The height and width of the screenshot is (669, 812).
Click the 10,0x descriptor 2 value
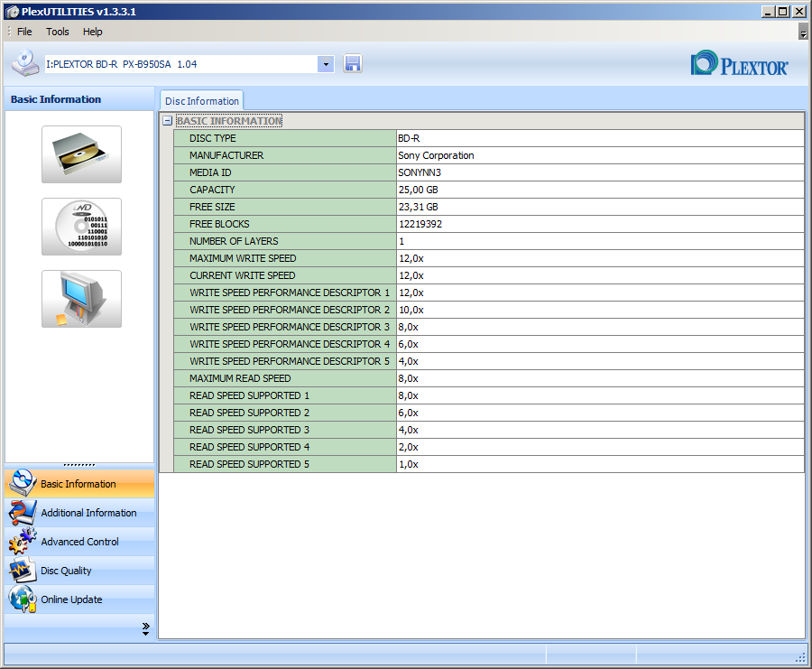pos(411,310)
